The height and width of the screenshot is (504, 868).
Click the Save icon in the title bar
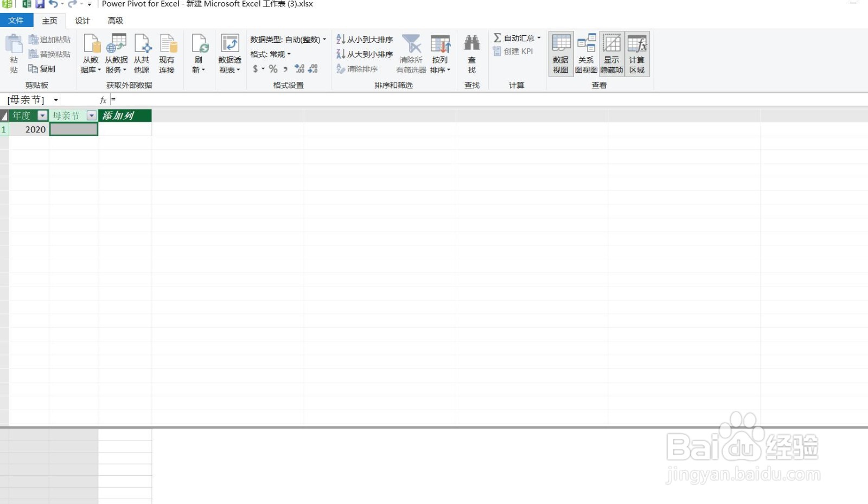tap(40, 4)
